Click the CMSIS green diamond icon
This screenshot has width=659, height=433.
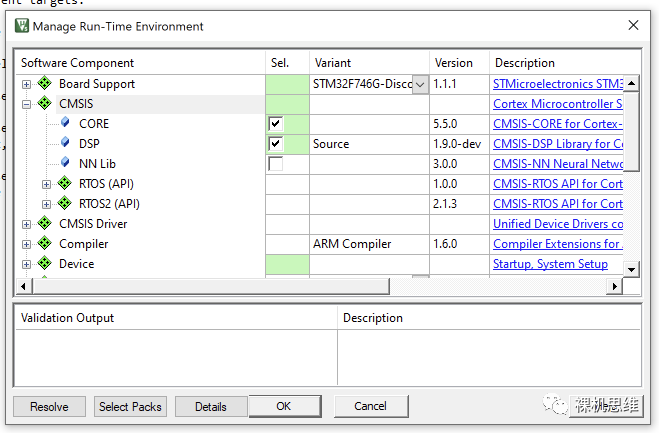(45, 103)
